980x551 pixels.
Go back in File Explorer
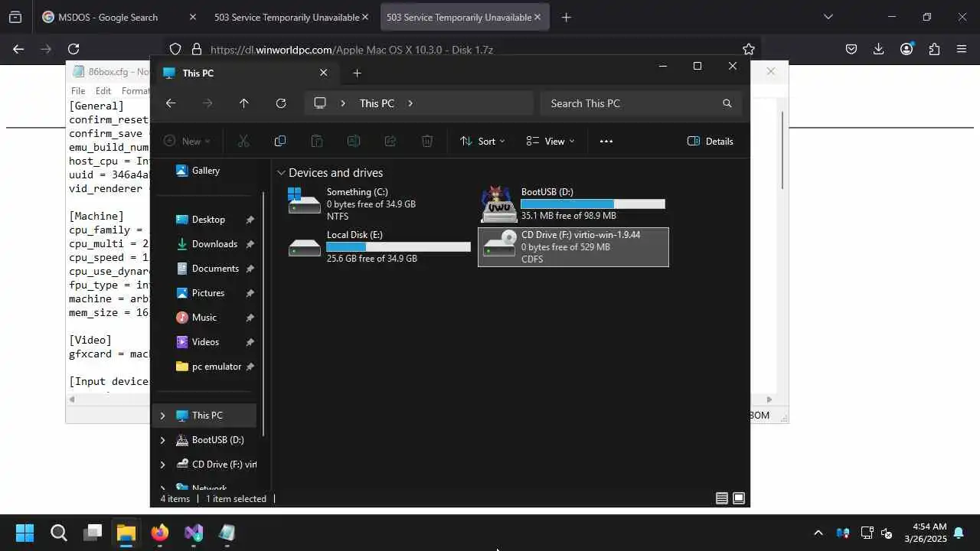pos(171,103)
